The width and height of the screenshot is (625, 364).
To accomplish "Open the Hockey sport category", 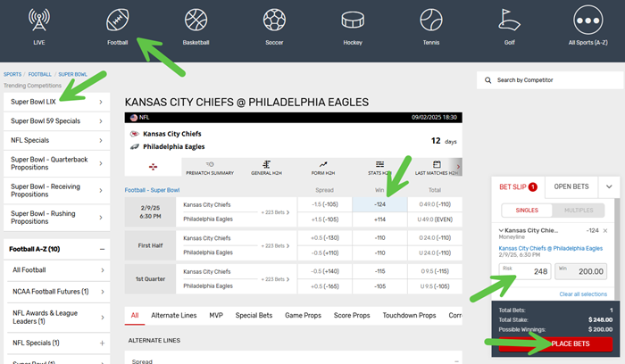I will point(353,25).
